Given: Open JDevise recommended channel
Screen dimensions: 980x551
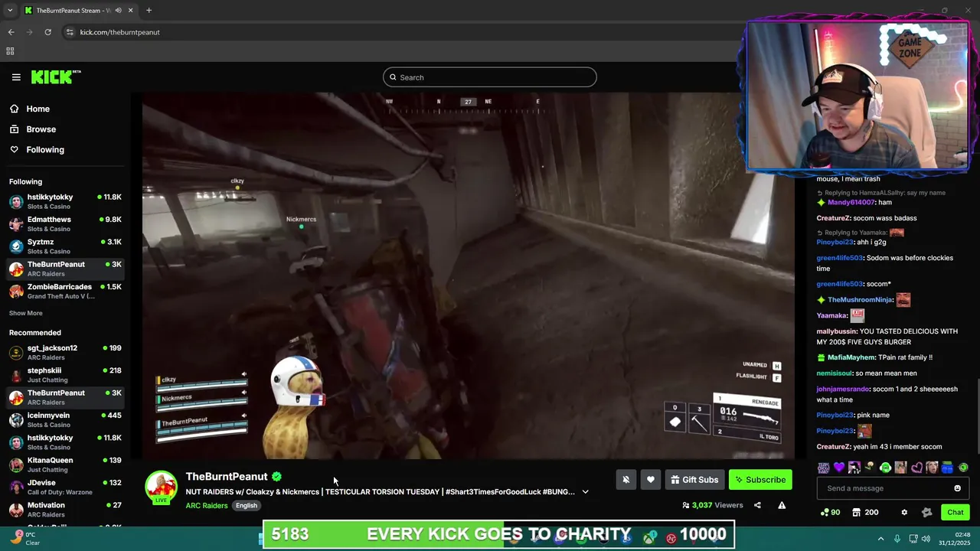Looking at the screenshot, I should tap(65, 487).
